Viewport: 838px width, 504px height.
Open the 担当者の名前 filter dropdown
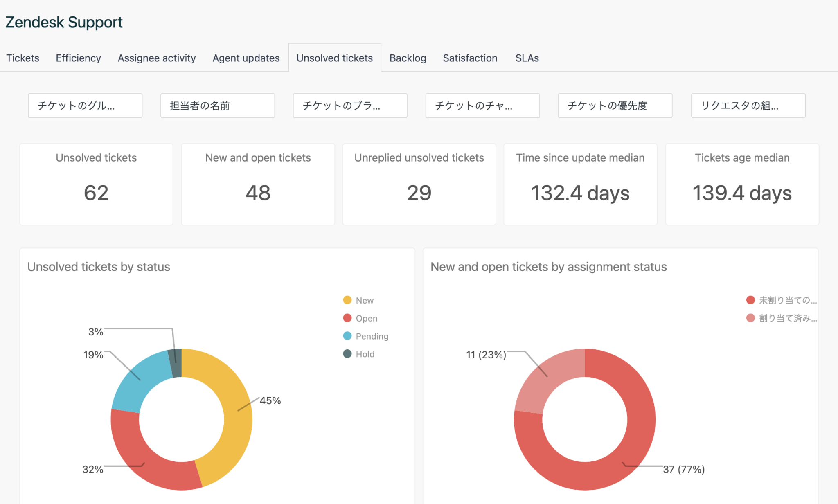pos(217,106)
